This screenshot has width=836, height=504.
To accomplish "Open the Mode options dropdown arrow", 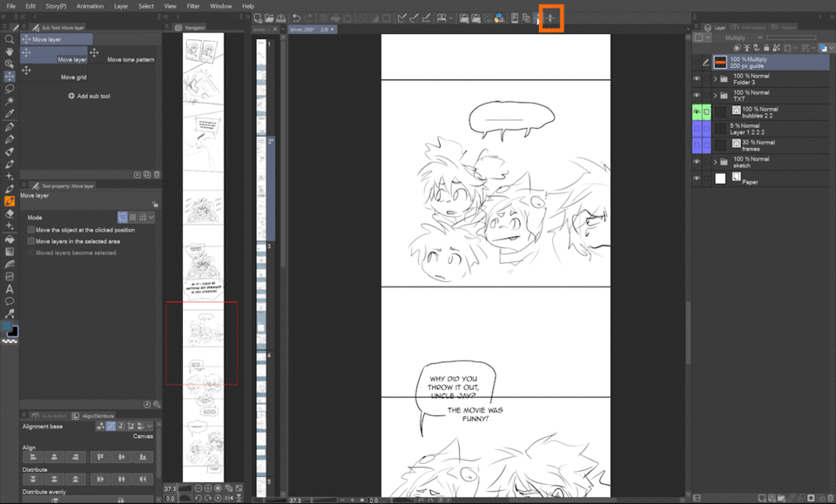I will click(x=152, y=218).
